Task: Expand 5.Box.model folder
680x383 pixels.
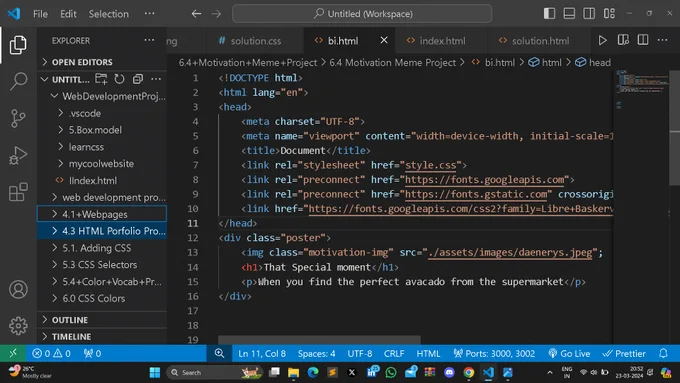Action: (x=102, y=130)
